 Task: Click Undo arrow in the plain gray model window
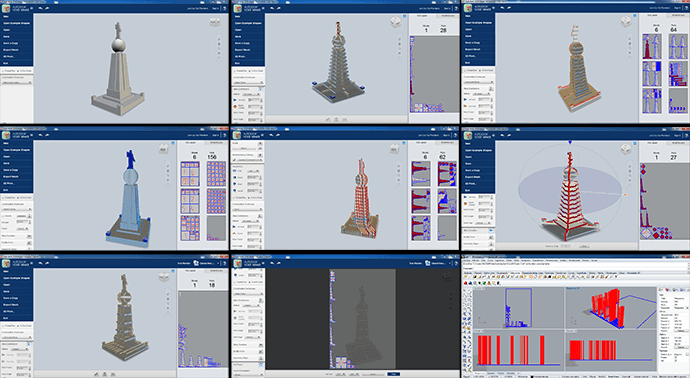pos(40,8)
